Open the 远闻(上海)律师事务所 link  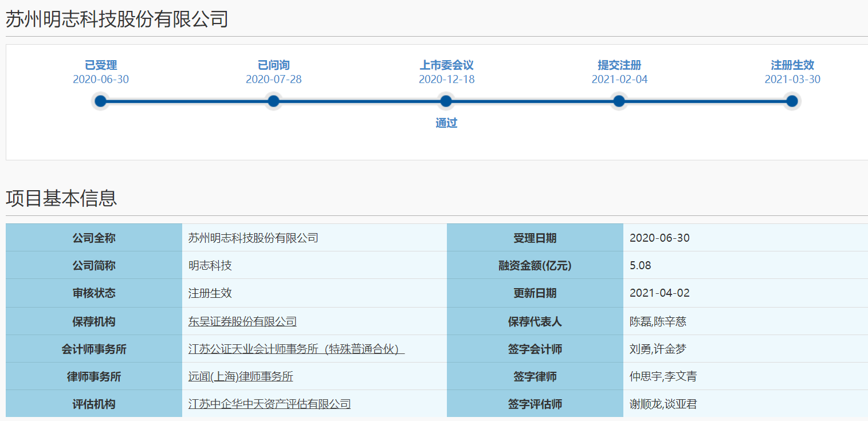(241, 376)
